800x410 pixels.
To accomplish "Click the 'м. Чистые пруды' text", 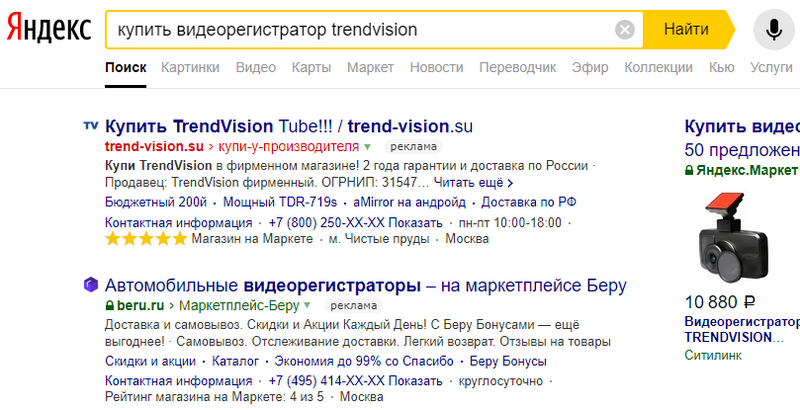I will pyautogui.click(x=379, y=239).
